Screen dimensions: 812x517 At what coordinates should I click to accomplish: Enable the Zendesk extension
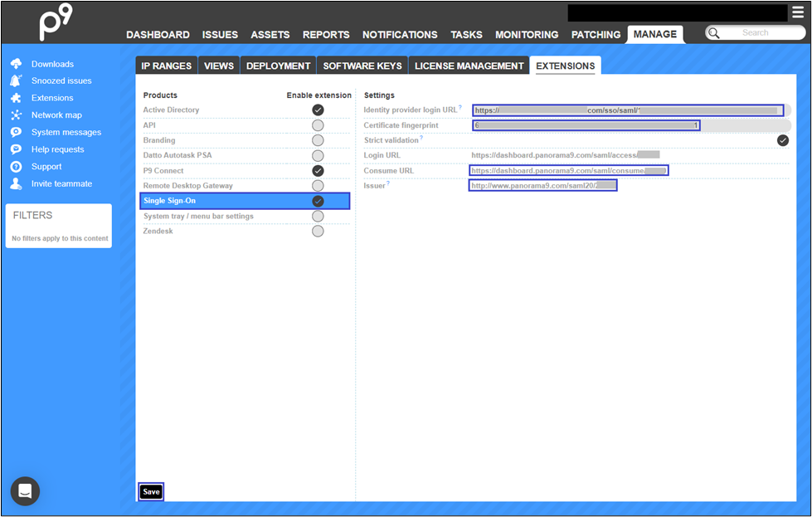318,231
